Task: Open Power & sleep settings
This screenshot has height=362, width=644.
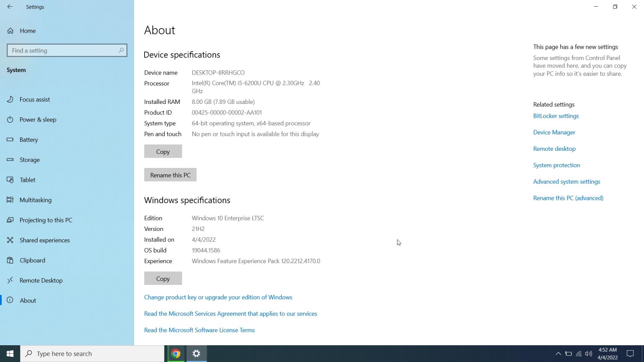Action: pyautogui.click(x=38, y=119)
